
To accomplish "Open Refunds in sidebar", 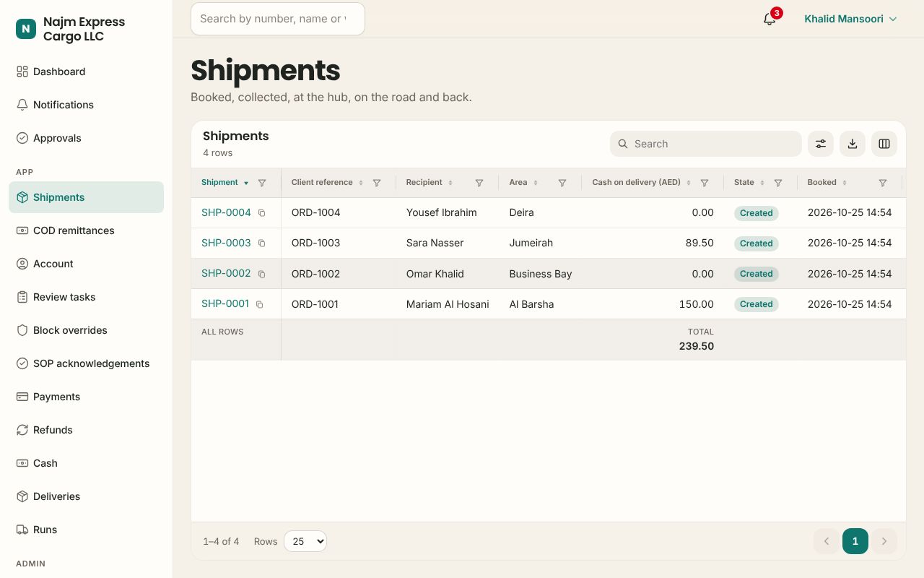I will [x=86, y=430].
